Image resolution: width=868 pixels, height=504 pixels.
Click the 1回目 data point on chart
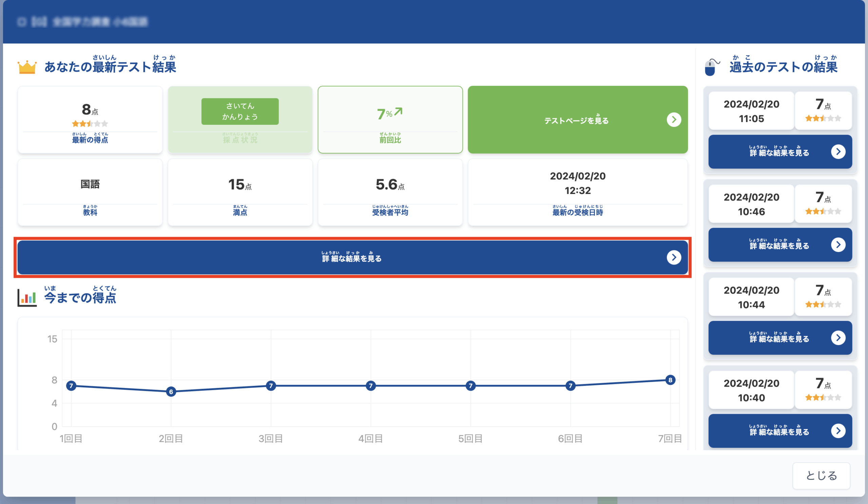(71, 386)
